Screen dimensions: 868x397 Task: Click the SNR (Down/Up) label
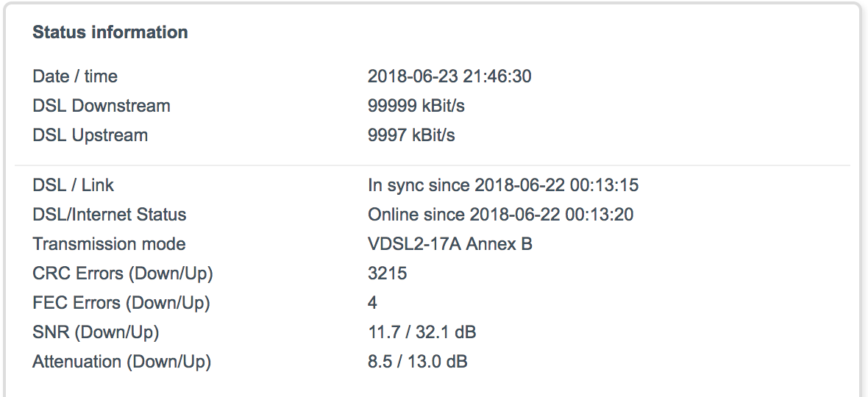96,332
